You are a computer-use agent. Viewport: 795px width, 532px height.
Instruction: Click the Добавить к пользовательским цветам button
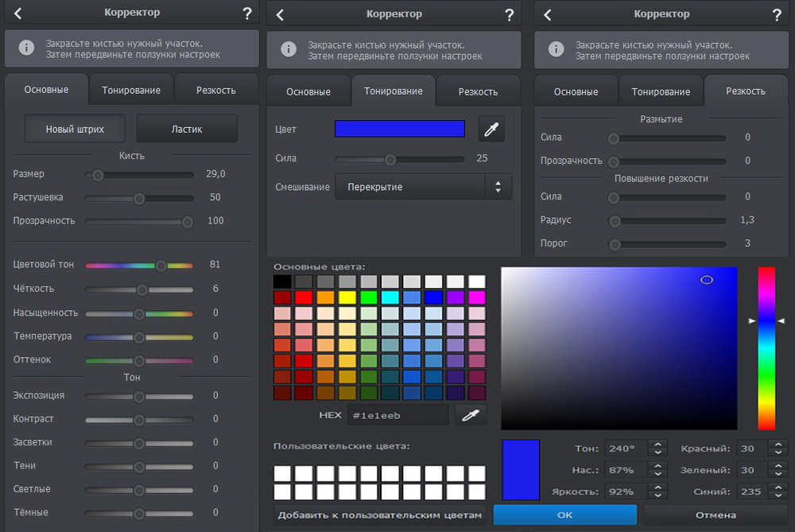pos(379,515)
